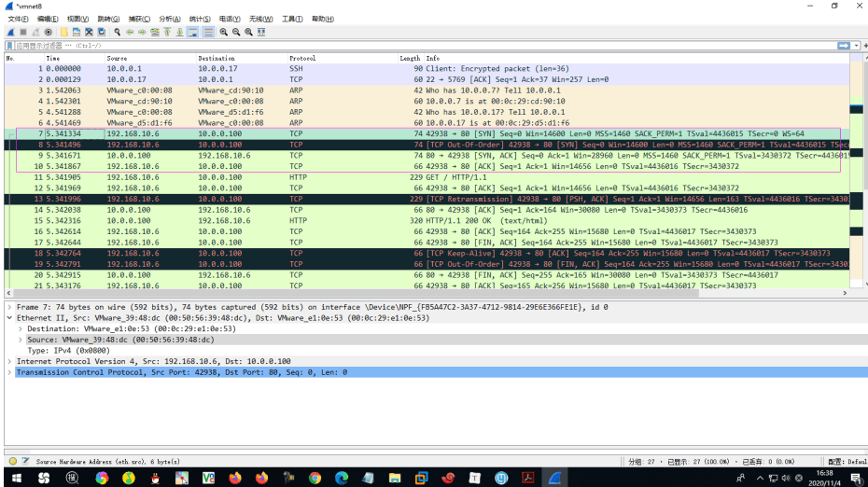Reload the capture file
This screenshot has width=868, height=487.
[102, 32]
